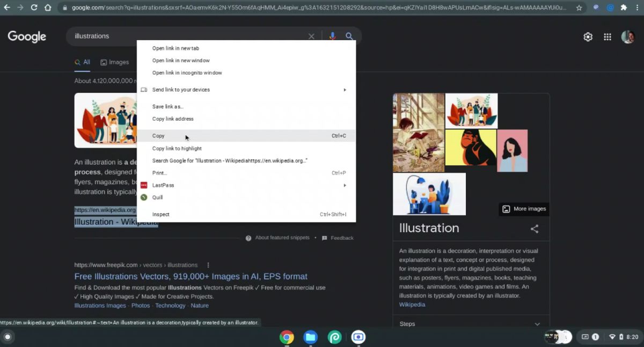
Task: Click the share icon in the Illustration panel
Action: (534, 228)
